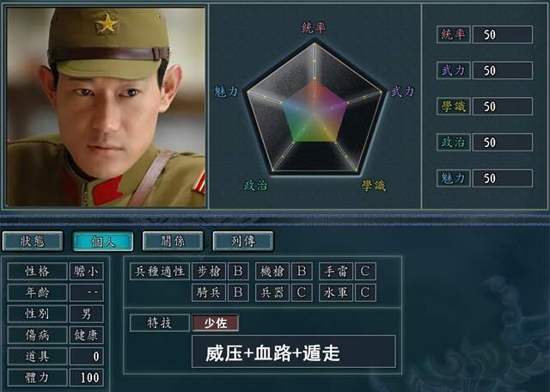Click the 威压+血路+遁走 skill description box
This screenshot has height=392, width=550.
pyautogui.click(x=294, y=352)
